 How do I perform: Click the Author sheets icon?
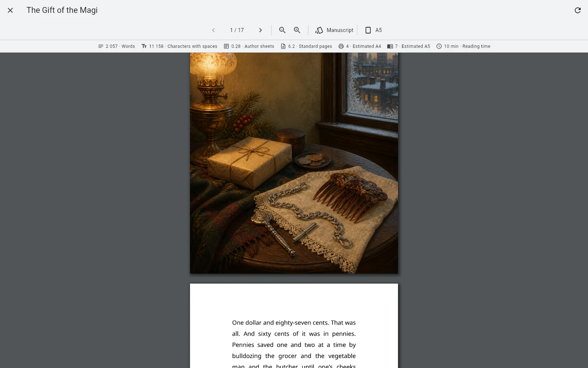coord(226,46)
